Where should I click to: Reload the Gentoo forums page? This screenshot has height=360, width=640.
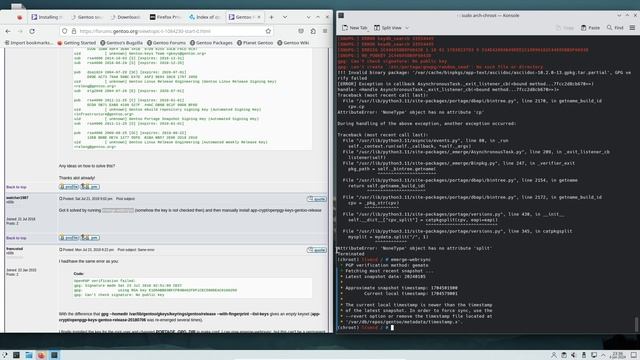tap(32, 31)
